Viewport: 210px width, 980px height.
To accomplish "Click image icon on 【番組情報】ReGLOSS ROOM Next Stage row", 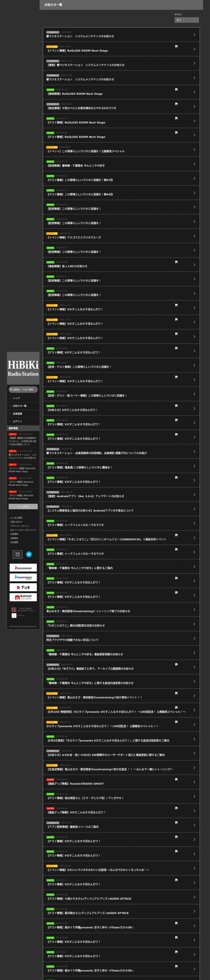I will (176, 89).
